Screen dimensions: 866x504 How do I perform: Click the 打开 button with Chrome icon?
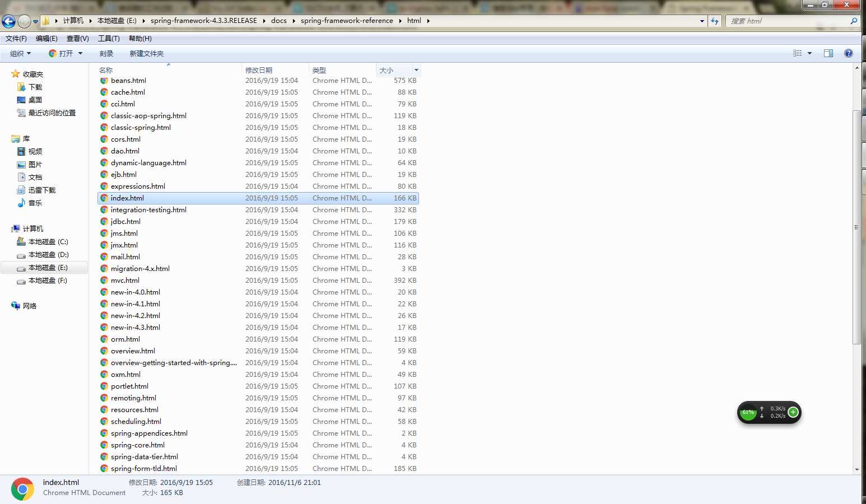[x=60, y=53]
